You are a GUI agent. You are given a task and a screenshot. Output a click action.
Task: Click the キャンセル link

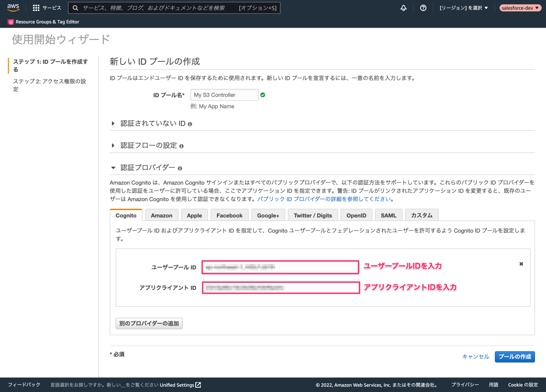point(475,357)
